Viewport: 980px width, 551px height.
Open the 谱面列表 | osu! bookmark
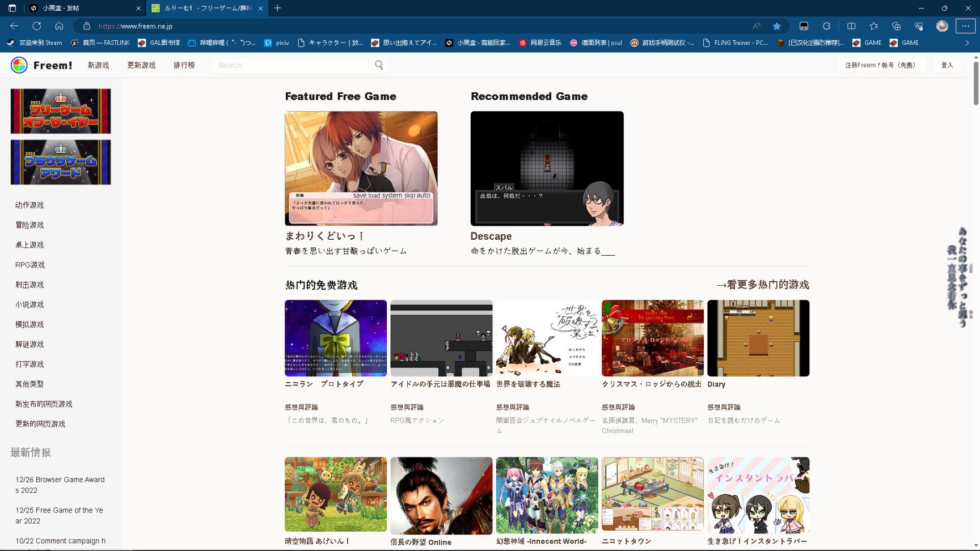point(596,43)
